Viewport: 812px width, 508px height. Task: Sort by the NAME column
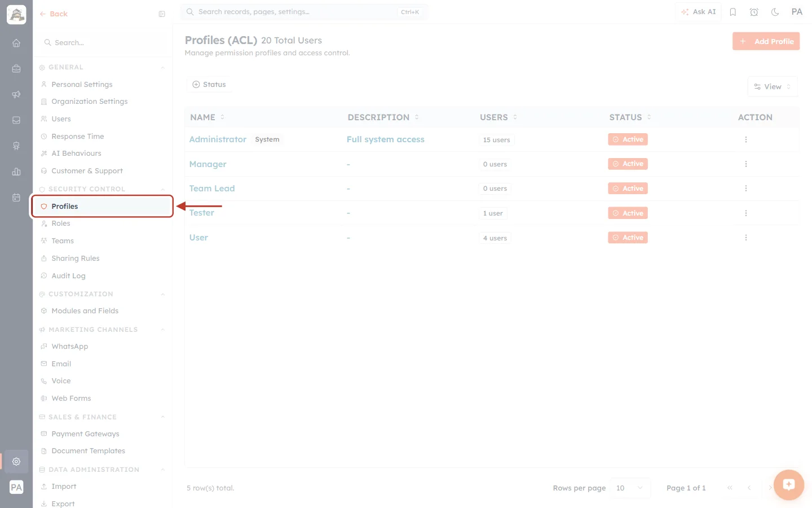pyautogui.click(x=208, y=117)
